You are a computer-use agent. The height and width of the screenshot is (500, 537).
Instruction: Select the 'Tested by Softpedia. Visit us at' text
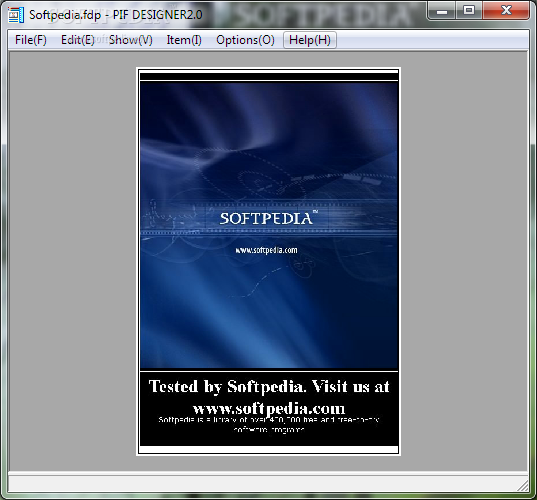point(269,386)
